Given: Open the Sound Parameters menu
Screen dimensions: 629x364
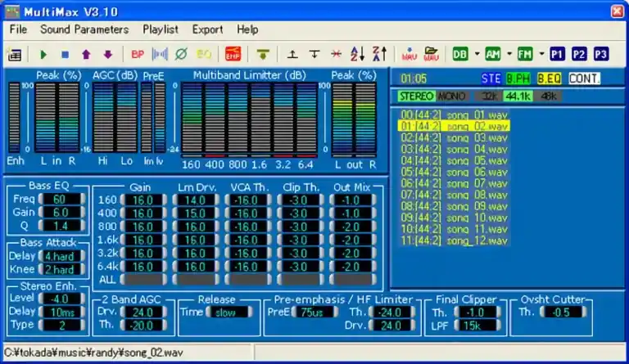Looking at the screenshot, I should click(84, 29).
